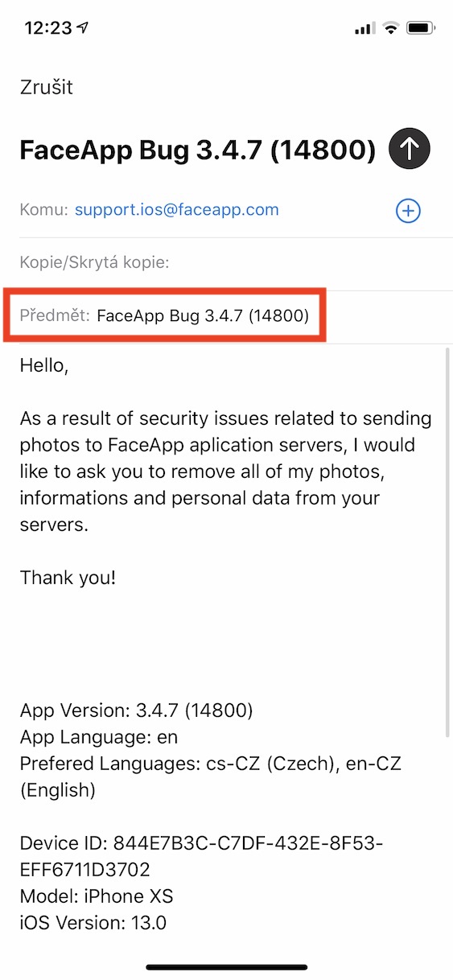Image resolution: width=453 pixels, height=980 pixels.
Task: Expand the Kopie/Skrytá kopie field
Action: [227, 263]
